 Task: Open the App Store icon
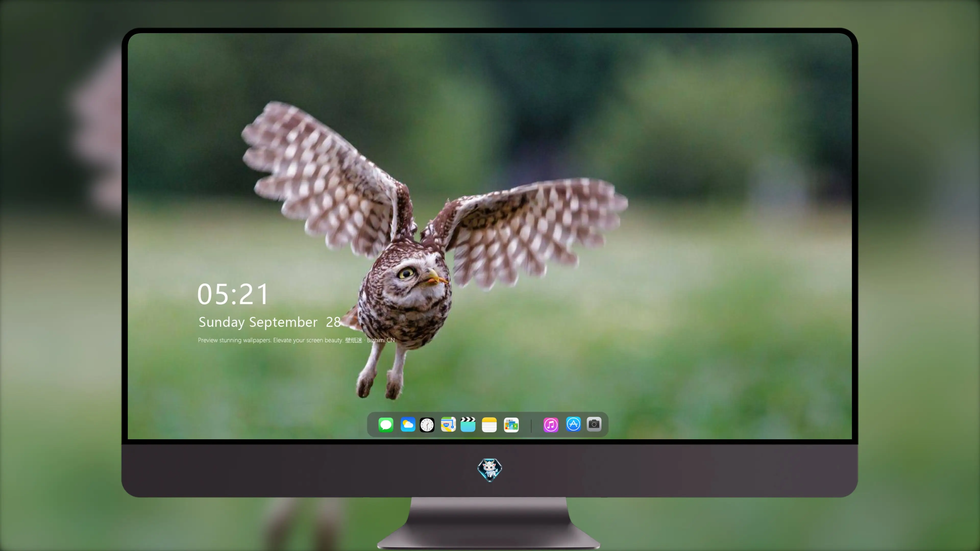click(573, 424)
